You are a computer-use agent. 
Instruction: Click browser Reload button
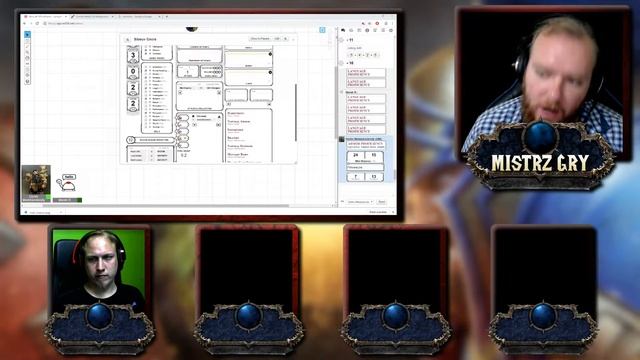(x=37, y=23)
